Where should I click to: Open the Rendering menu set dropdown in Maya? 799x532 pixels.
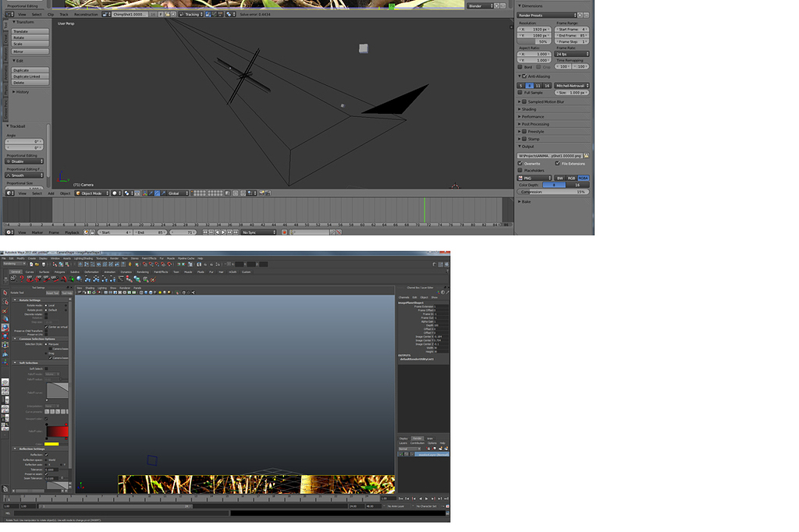pyautogui.click(x=14, y=264)
